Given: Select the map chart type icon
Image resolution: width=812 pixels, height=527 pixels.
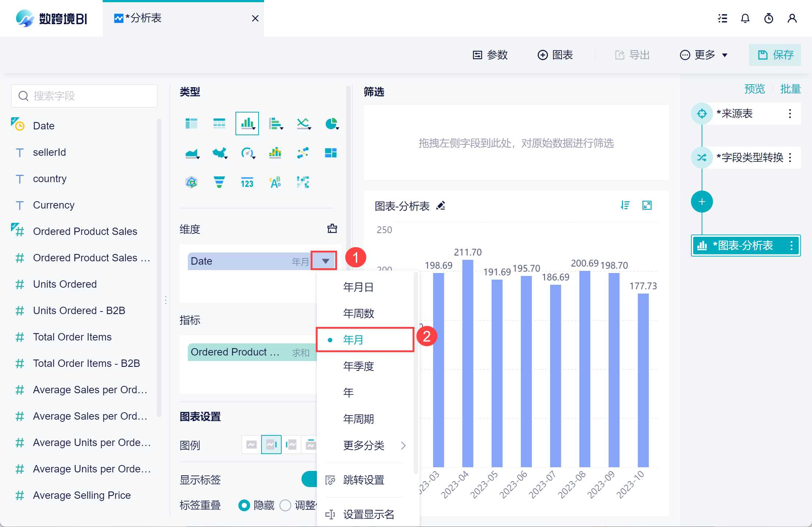Looking at the screenshot, I should [219, 153].
